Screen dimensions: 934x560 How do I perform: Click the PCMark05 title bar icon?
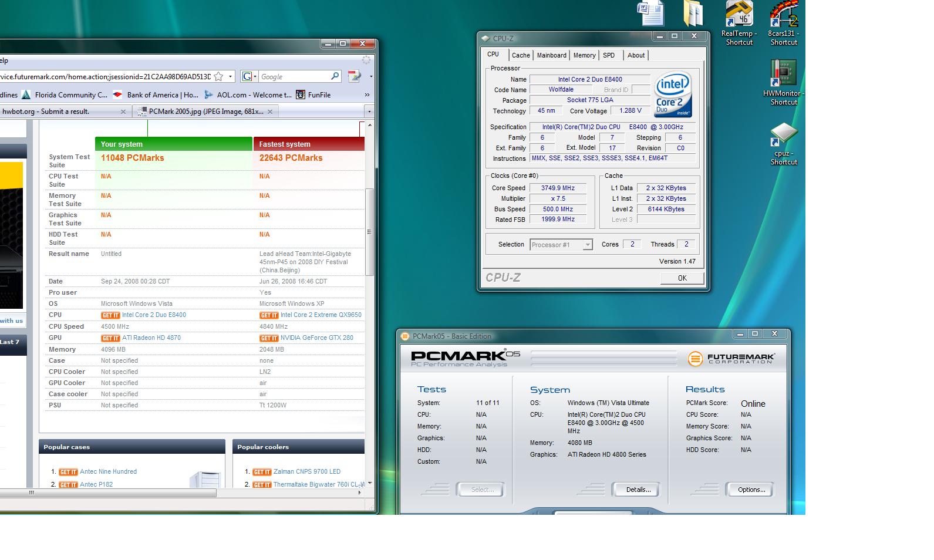click(405, 336)
